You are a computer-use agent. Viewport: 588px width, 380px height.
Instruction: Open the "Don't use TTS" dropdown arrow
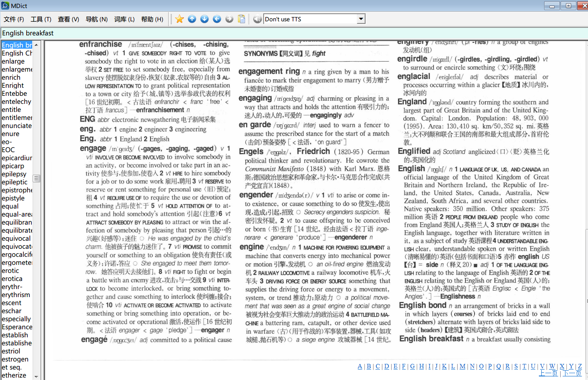(x=361, y=19)
